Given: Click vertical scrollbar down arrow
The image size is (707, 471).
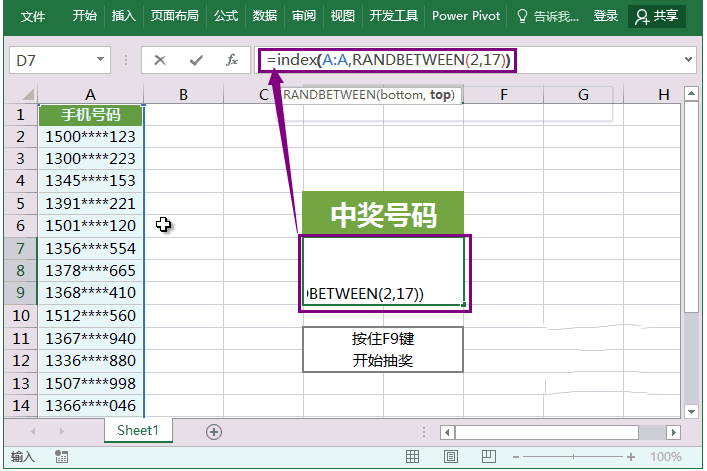Looking at the screenshot, I should pyautogui.click(x=691, y=411).
